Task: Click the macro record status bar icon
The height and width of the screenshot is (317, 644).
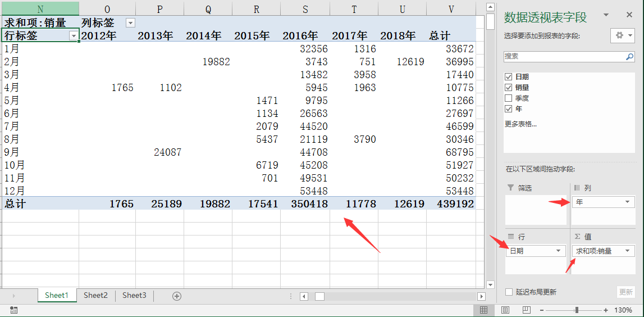Action: pyautogui.click(x=13, y=310)
